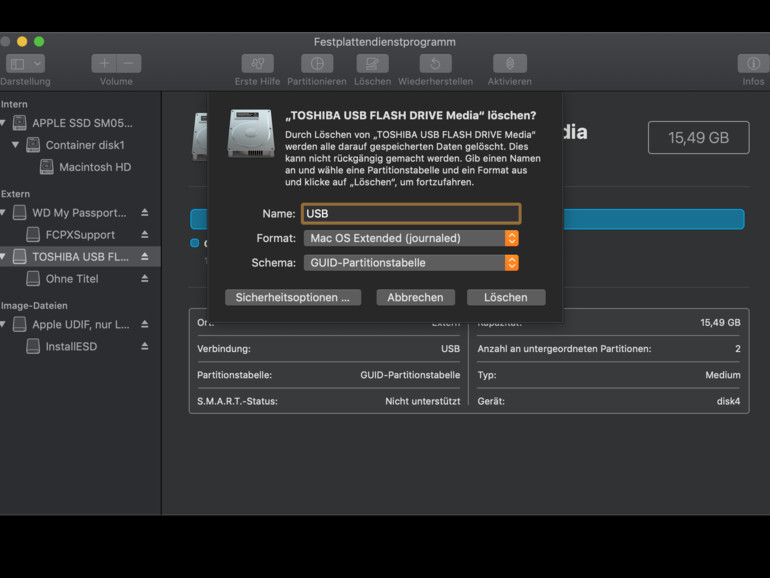This screenshot has width=770, height=578.
Task: Eject the InstallESD volume
Action: point(144,346)
